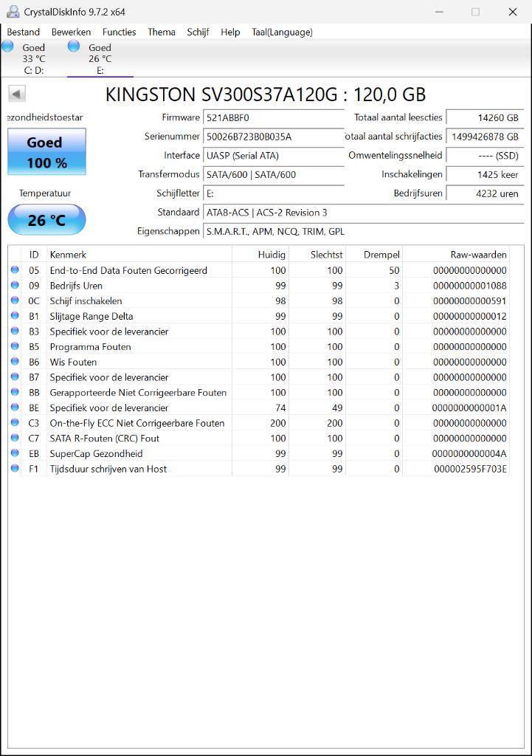This screenshot has width=532, height=756.
Task: Click total reads value 14260 GB
Action: (x=485, y=117)
